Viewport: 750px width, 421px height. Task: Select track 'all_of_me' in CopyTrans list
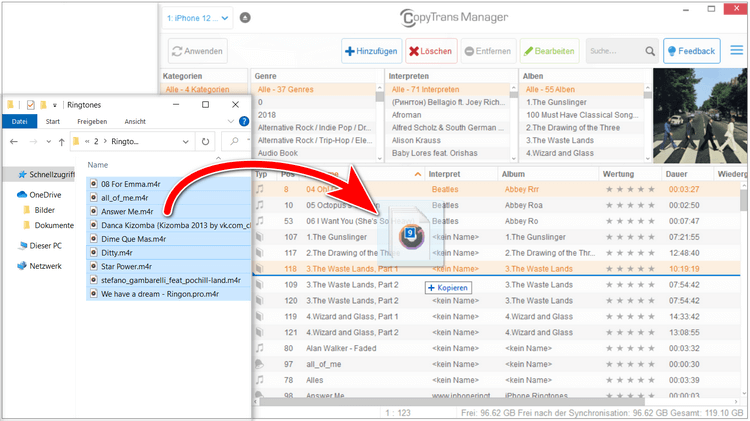tap(324, 364)
